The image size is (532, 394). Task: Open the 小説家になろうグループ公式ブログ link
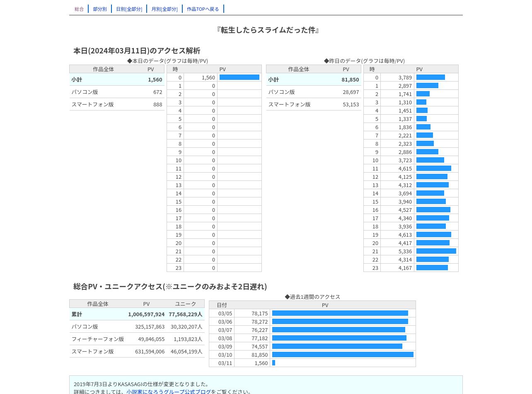[x=169, y=392]
